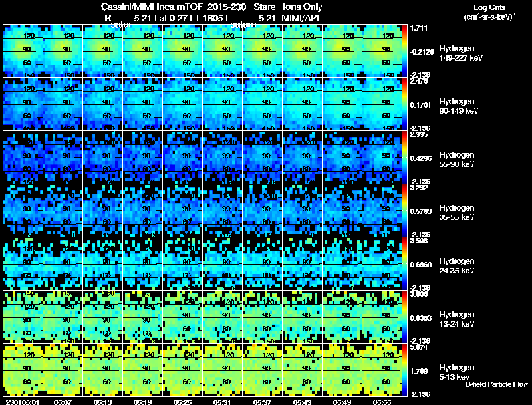Click the '1.711' colorbar maximum value
Image resolution: width=532 pixels, height=405 pixels.
click(x=419, y=28)
